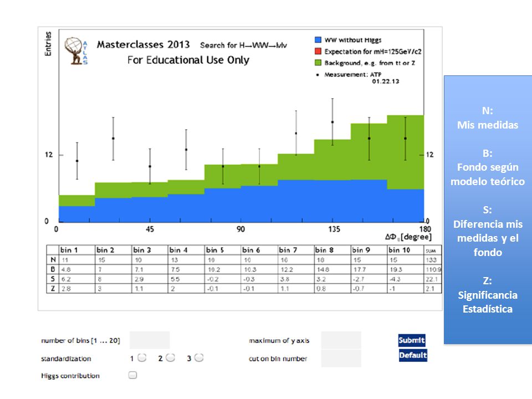
Task: Click the 'bin 4' column header
Action: point(178,250)
